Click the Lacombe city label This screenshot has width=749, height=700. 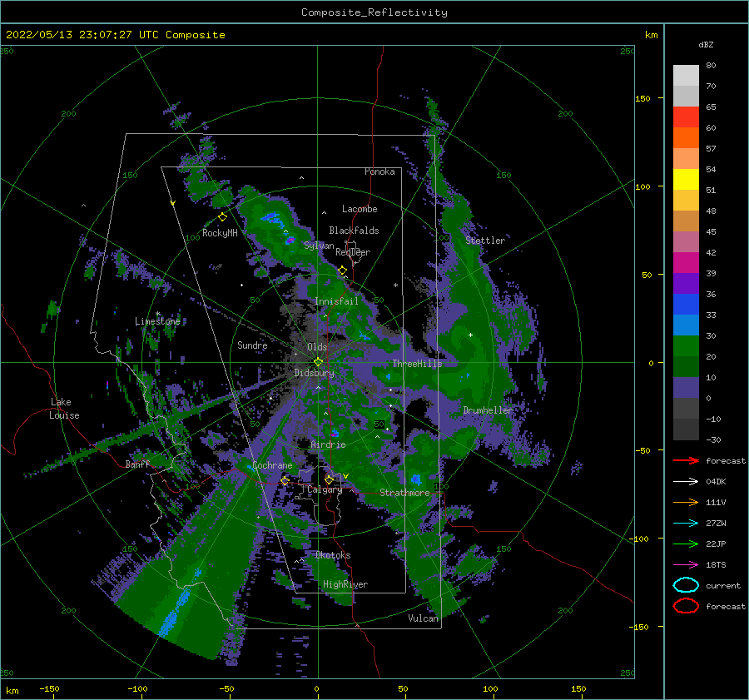[x=360, y=209]
